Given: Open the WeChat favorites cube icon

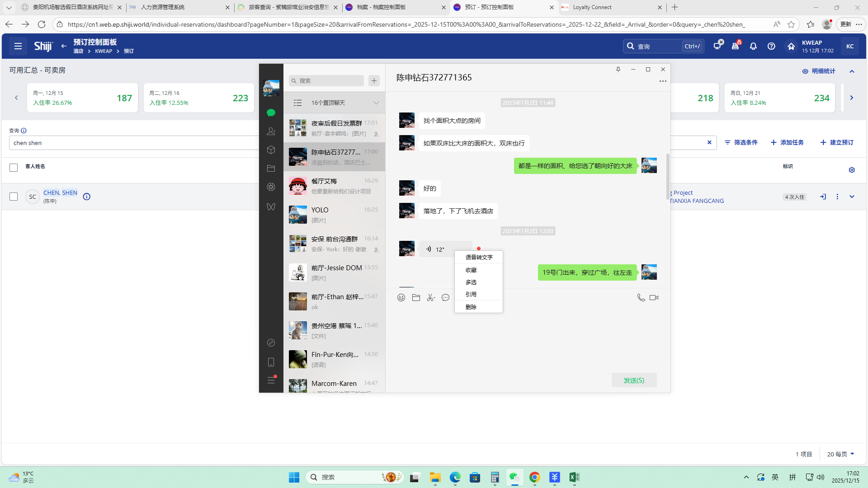Looking at the screenshot, I should [x=271, y=150].
